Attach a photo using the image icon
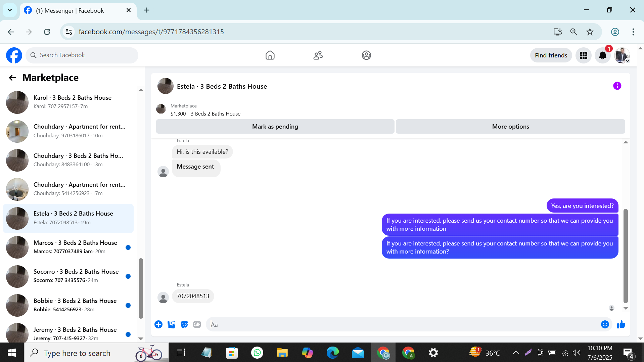The image size is (644, 362). click(x=171, y=324)
